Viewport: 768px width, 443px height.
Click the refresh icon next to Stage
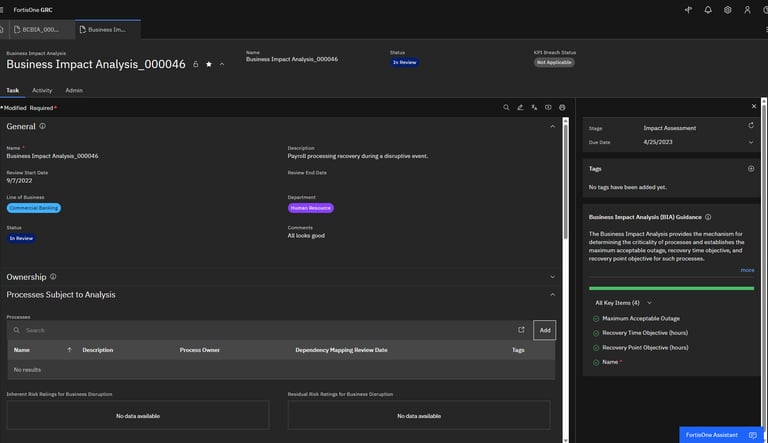(751, 125)
